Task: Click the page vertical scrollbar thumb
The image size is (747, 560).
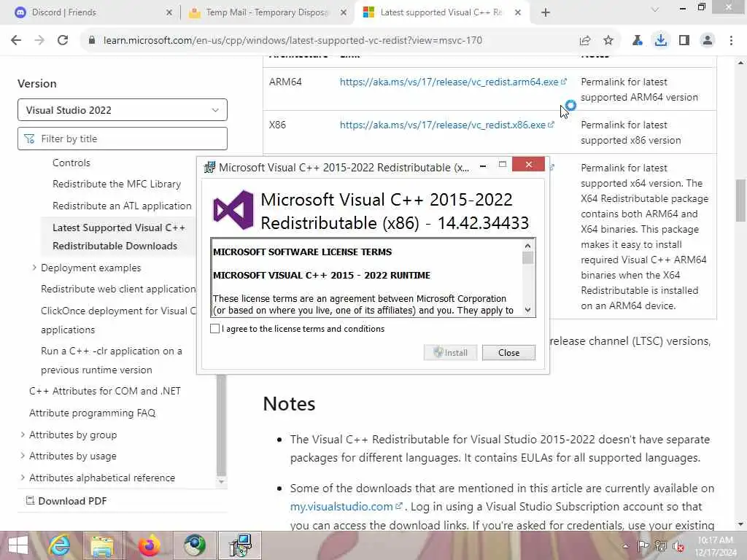Action: 740,201
